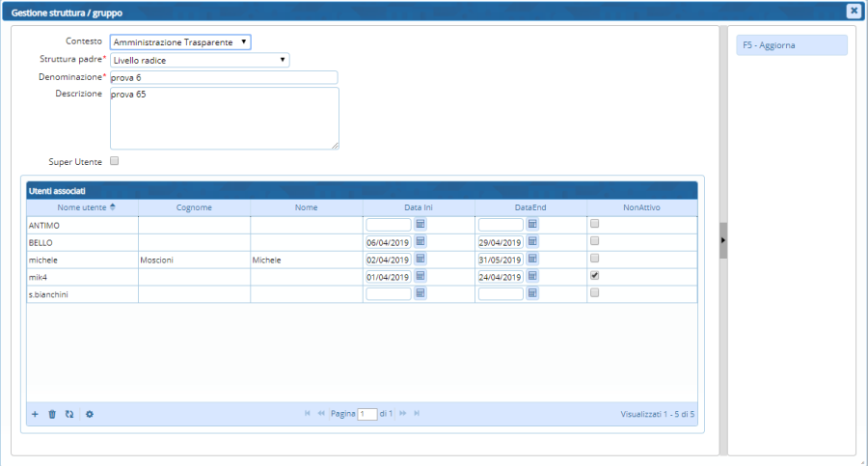
Task: Click the F5 - Aggiorna button
Action: click(792, 45)
